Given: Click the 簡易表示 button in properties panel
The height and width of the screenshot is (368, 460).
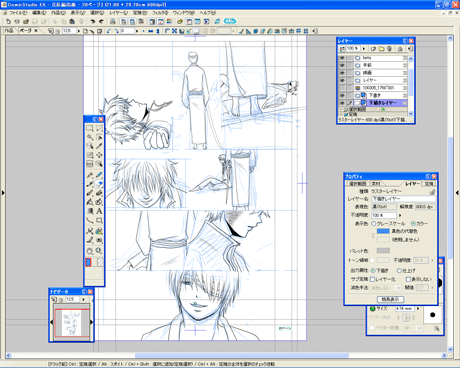Looking at the screenshot, I should [x=390, y=299].
